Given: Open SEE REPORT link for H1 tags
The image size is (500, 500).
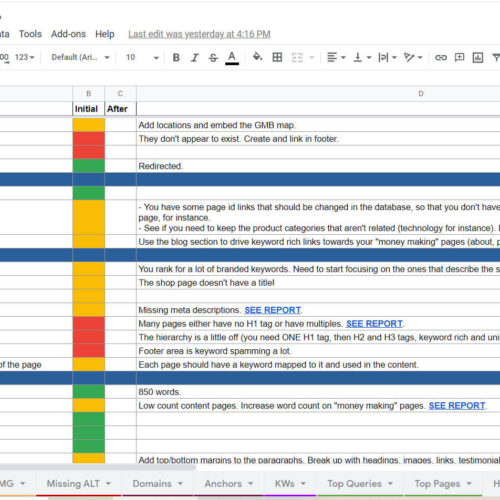Looking at the screenshot, I should (374, 324).
